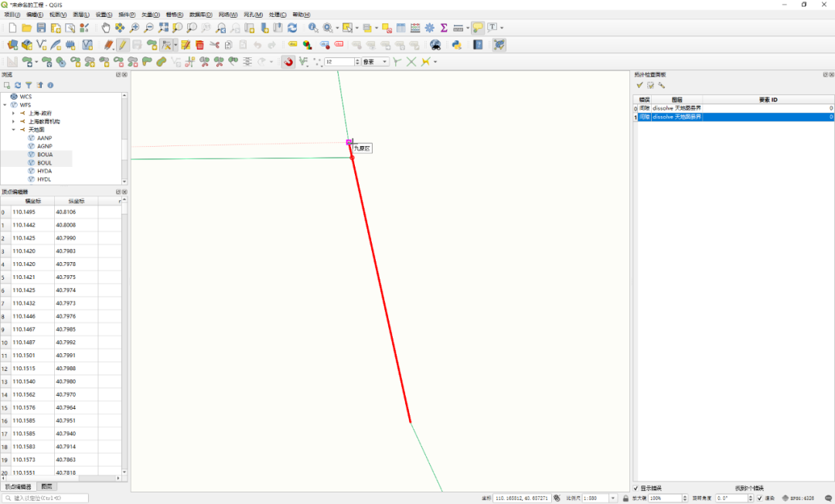Viewport: 835px width, 504px height.
Task: Toggle the extents display next to coordinates
Action: click(557, 498)
